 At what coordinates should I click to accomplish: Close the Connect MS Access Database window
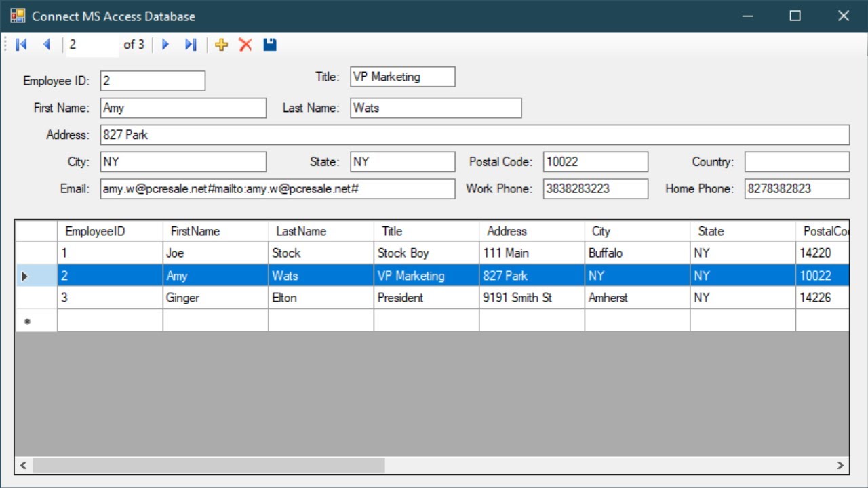(x=844, y=16)
